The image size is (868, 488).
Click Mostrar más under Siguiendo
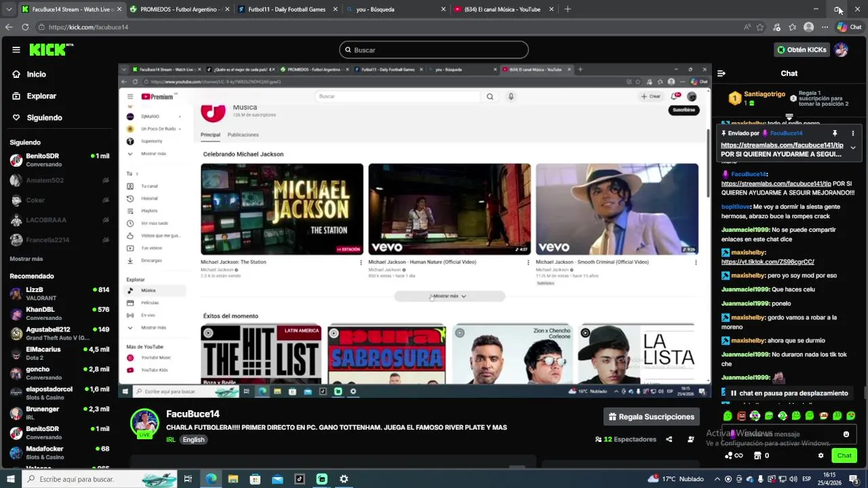(x=26, y=259)
